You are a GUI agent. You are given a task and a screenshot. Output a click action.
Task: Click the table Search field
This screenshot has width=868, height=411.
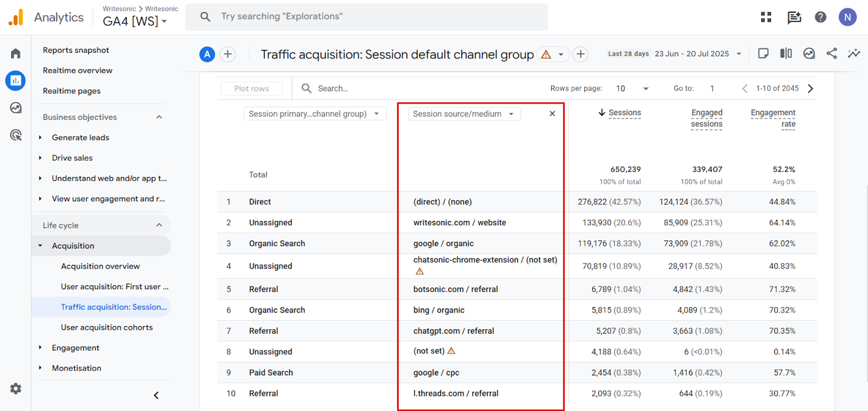[333, 89]
